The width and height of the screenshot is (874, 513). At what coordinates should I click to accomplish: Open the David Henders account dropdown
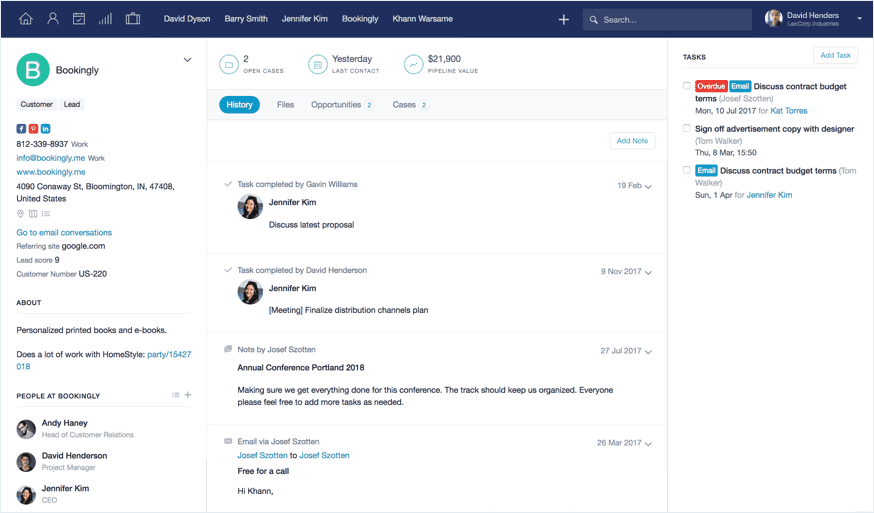click(859, 19)
